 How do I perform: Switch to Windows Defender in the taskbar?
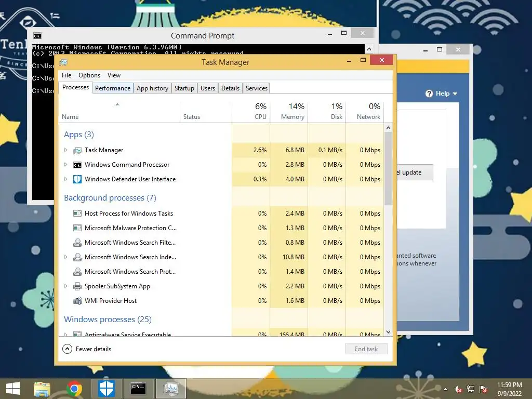point(106,389)
